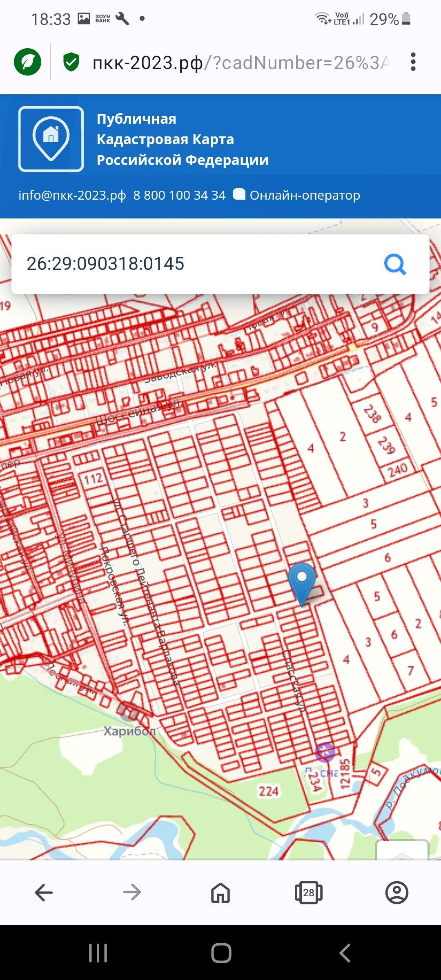Expand the bottom panel chevron handle
Viewport: 441px width, 980px height.
point(402,850)
